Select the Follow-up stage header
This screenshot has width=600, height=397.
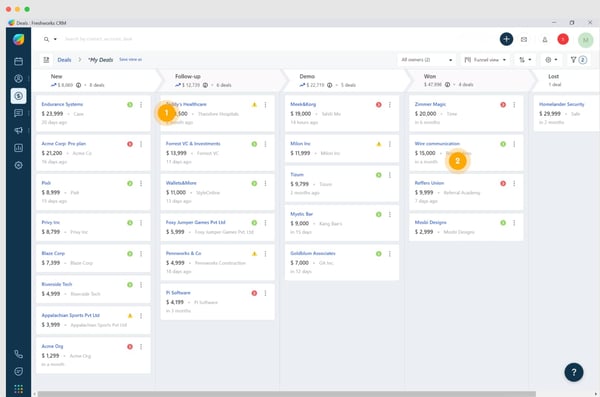(222, 80)
